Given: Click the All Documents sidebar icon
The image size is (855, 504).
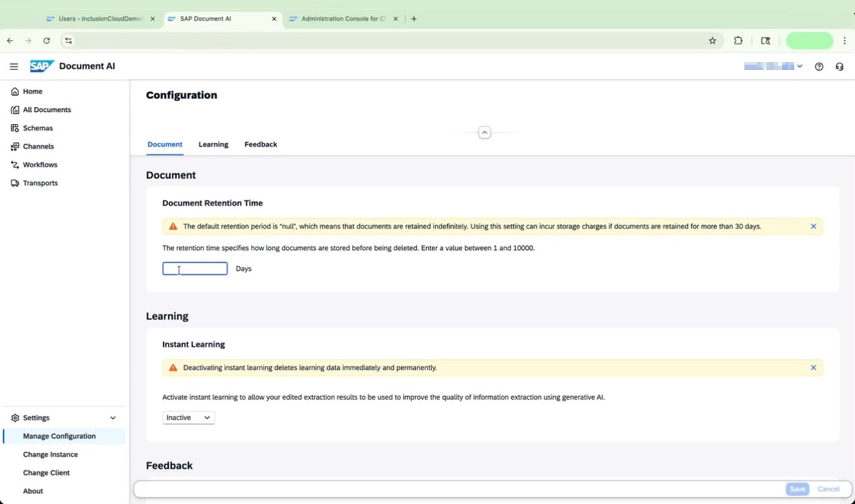Looking at the screenshot, I should pyautogui.click(x=15, y=110).
